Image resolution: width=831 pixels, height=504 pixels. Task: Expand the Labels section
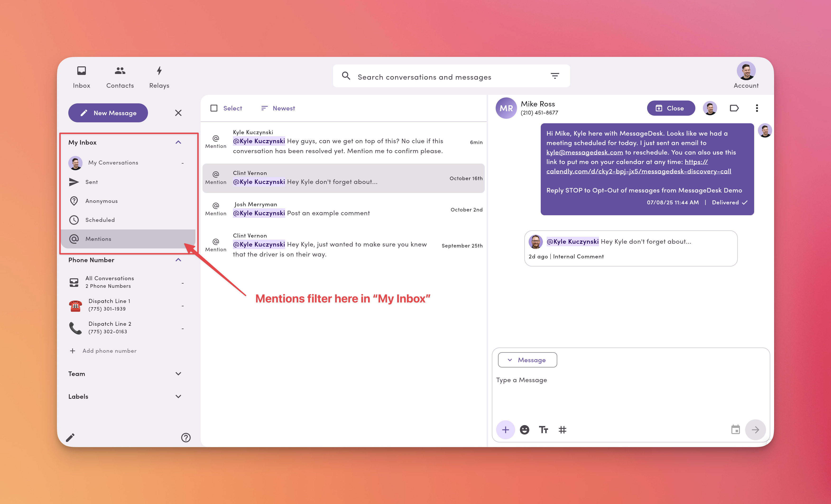(x=178, y=396)
